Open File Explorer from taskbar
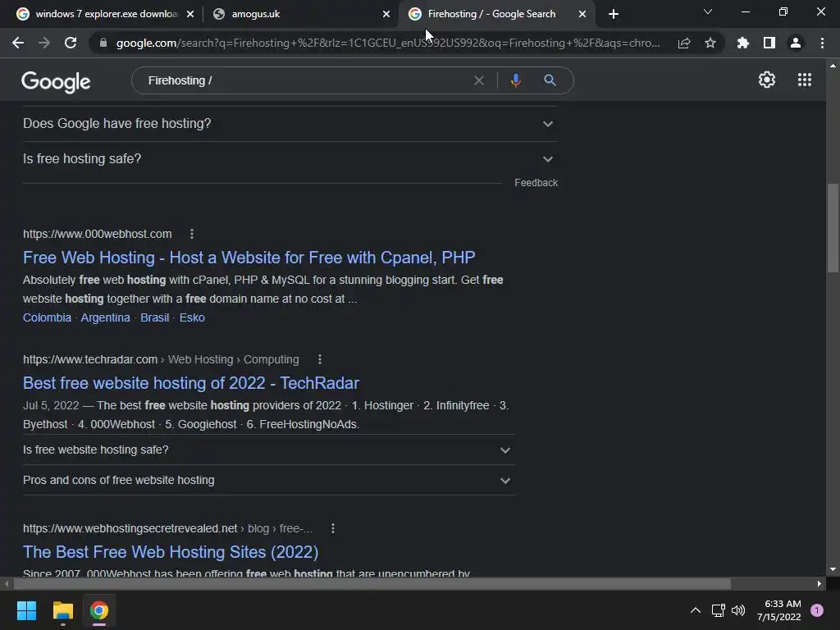 [x=62, y=610]
